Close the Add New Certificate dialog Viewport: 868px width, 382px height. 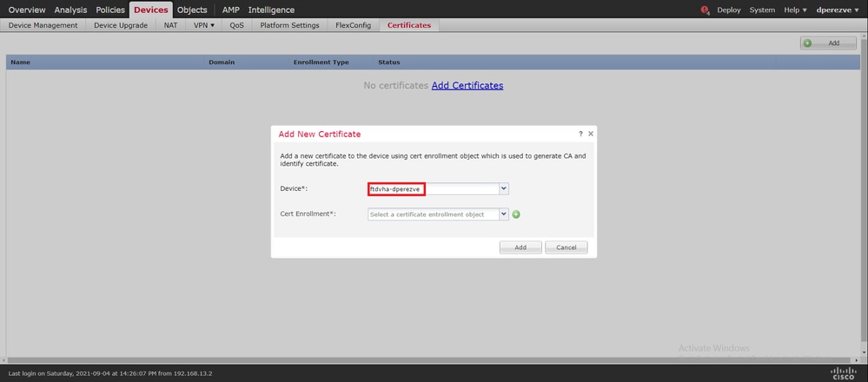591,134
